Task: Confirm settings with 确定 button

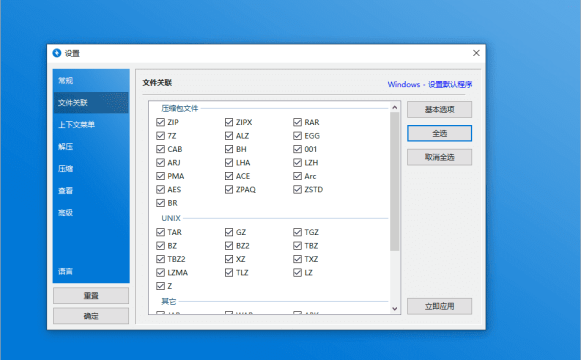Action: [x=91, y=316]
